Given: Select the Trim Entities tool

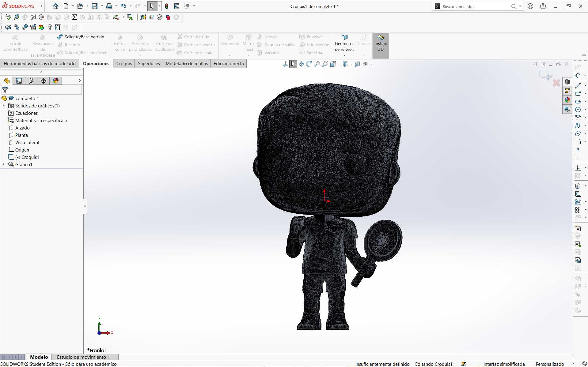Looking at the screenshot, I should click(x=578, y=202).
